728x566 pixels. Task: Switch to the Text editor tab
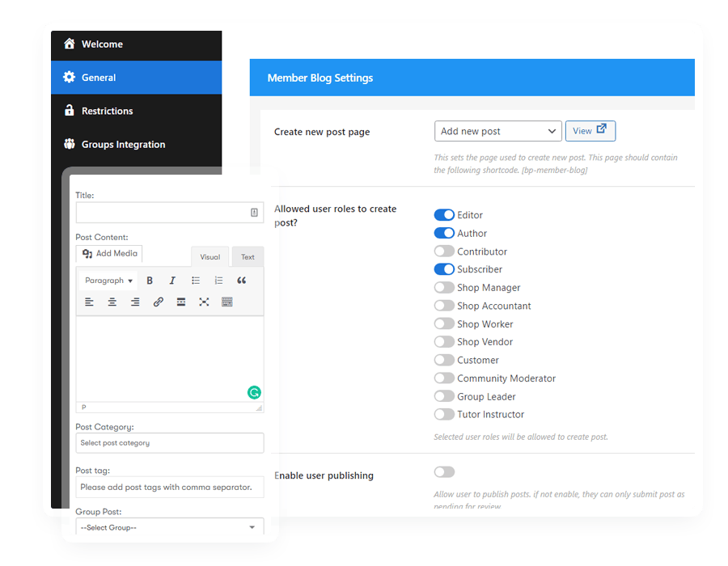[248, 257]
